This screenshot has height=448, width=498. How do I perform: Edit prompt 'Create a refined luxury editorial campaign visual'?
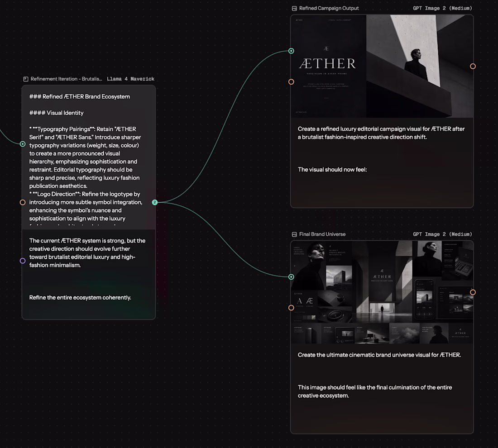pyautogui.click(x=381, y=133)
